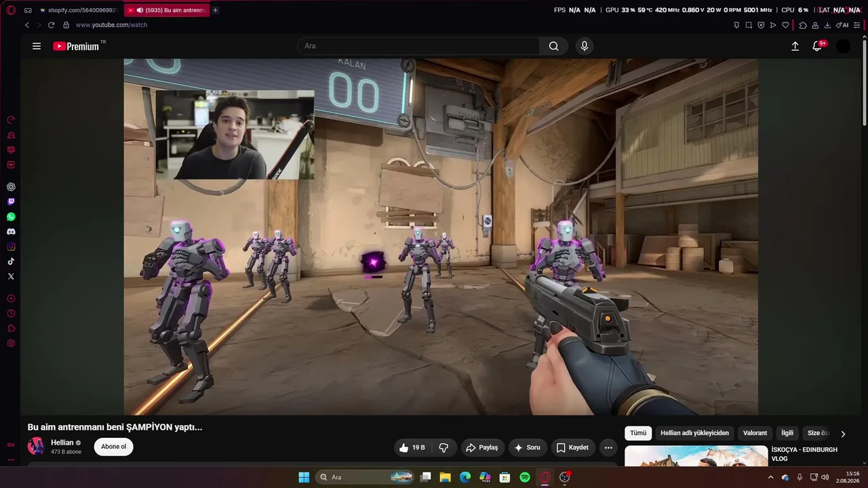Open Hellian's channel avatar
868x488 pixels.
pyautogui.click(x=36, y=447)
